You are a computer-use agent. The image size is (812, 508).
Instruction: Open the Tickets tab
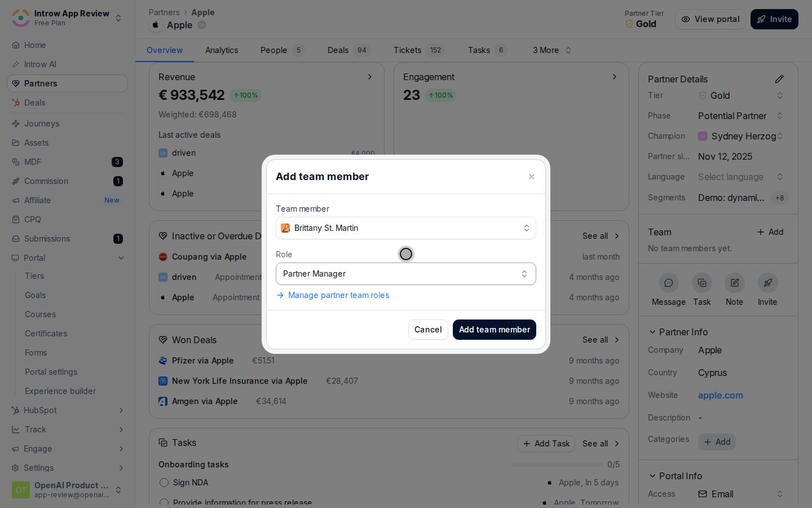419,50
